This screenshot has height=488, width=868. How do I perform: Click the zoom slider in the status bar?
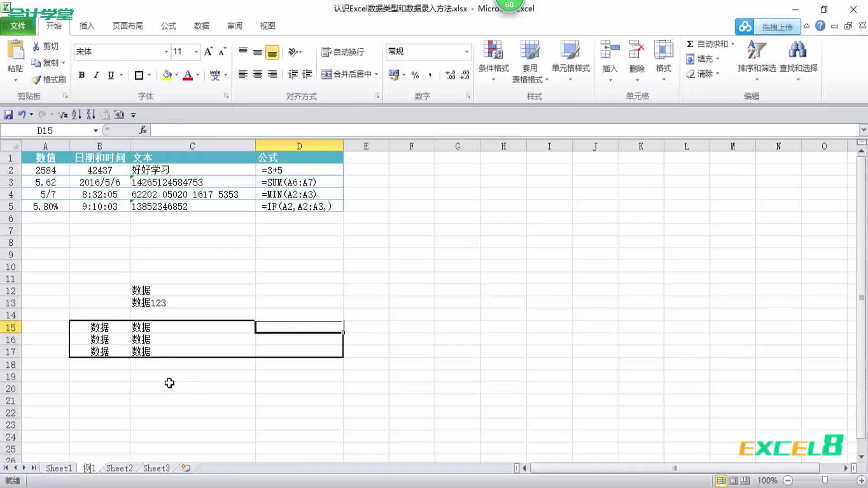(x=824, y=480)
